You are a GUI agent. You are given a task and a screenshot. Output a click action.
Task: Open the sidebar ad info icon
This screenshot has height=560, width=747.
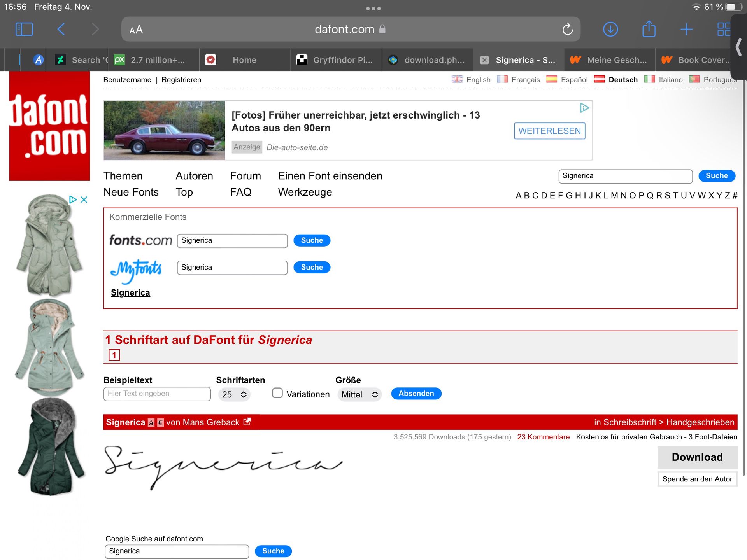click(72, 199)
